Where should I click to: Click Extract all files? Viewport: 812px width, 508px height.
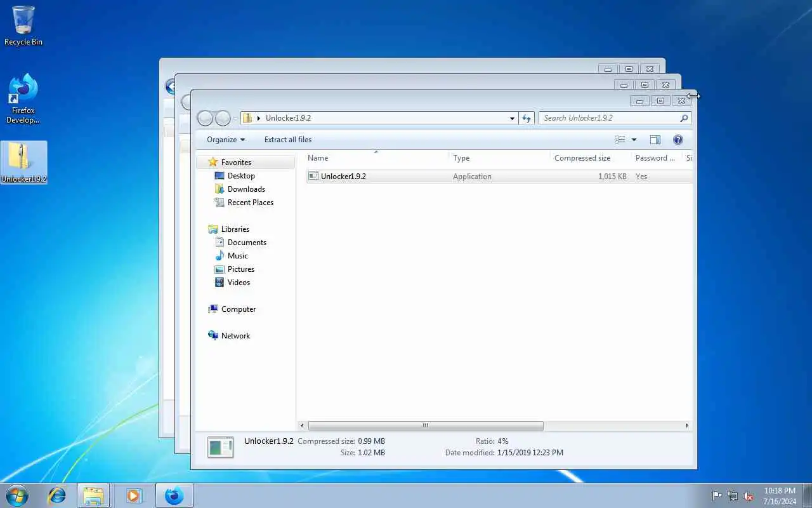click(288, 140)
